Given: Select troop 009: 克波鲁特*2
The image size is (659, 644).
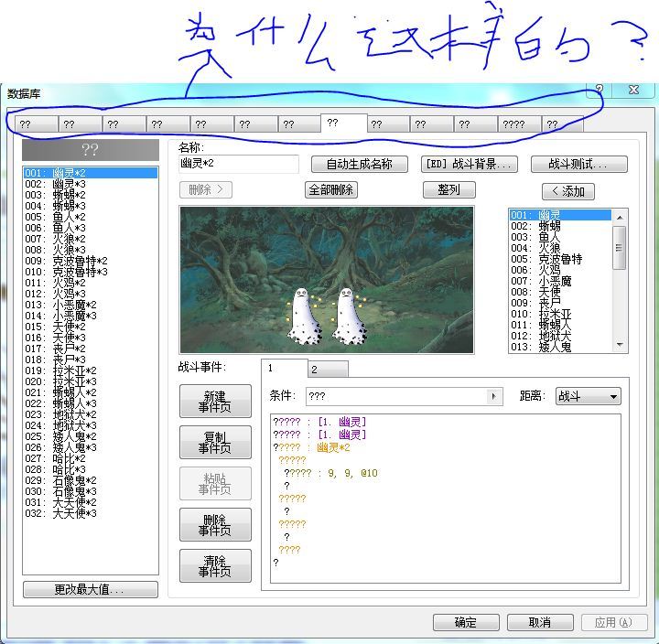Looking at the screenshot, I should (91, 261).
